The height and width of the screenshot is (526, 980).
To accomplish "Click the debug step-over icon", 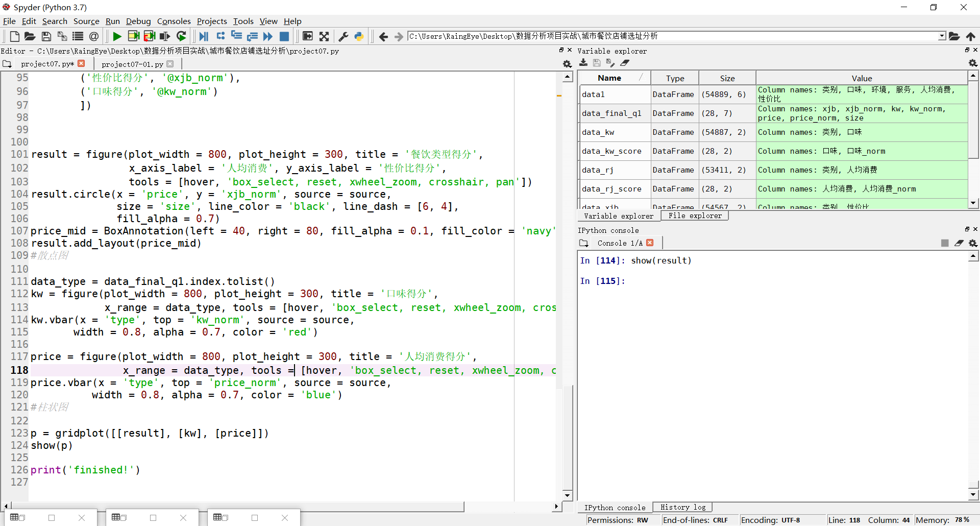I will 220,36.
